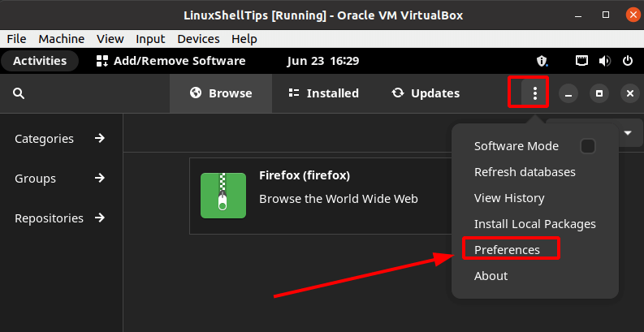Select the Firefox (firefox) package row
Image resolution: width=644 pixels, height=332 pixels.
point(321,196)
